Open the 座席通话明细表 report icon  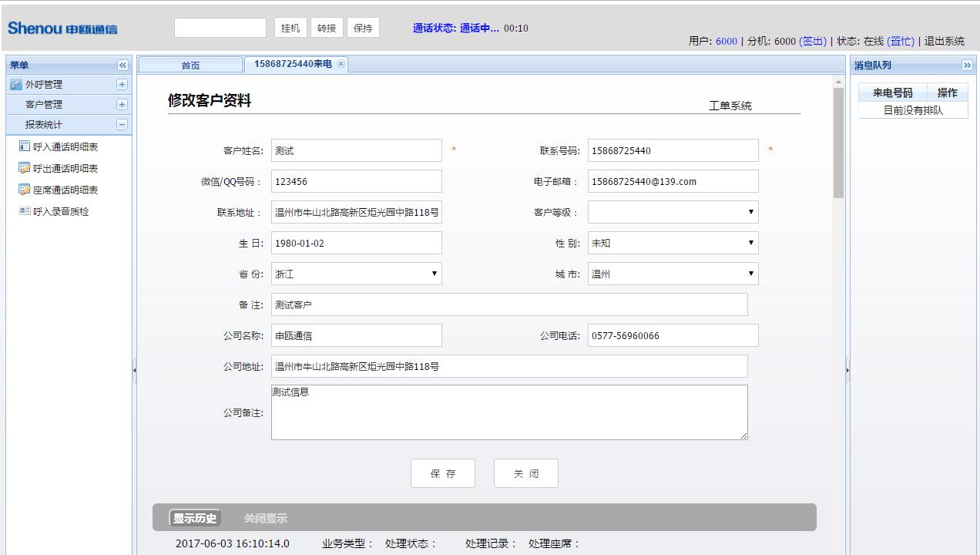point(26,190)
